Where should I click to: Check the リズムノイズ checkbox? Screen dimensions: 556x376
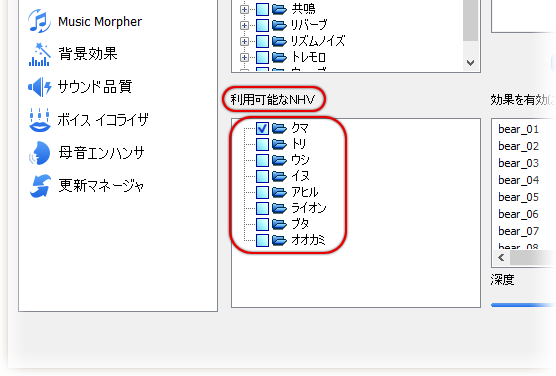pyautogui.click(x=262, y=41)
